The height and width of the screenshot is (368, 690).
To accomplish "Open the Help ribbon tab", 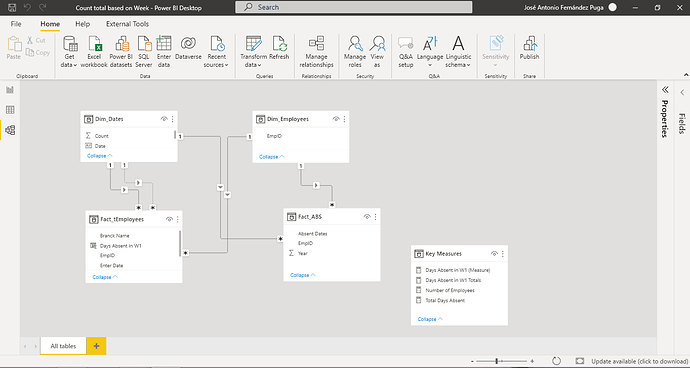I will (x=82, y=24).
